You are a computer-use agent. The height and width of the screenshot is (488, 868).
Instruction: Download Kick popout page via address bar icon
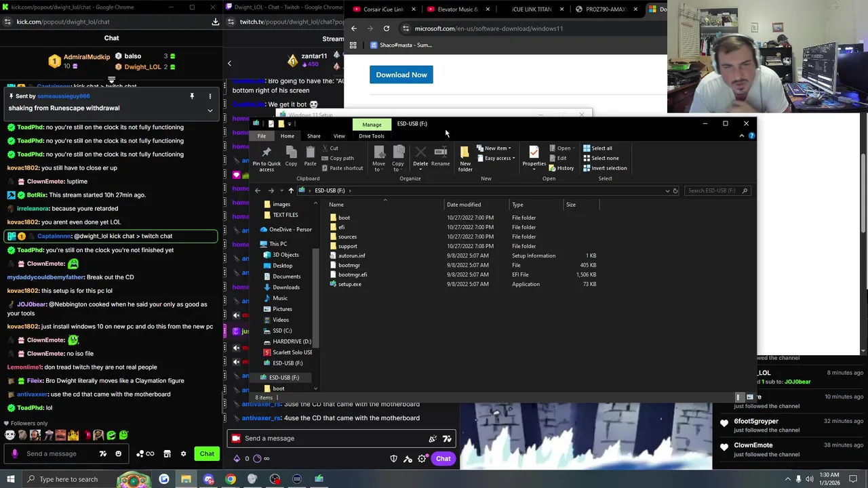pyautogui.click(x=216, y=22)
